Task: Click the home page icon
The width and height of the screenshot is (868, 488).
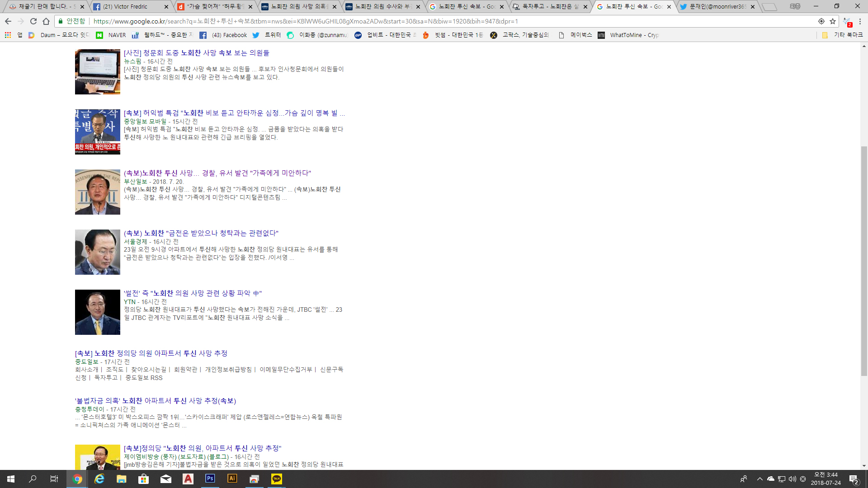Action: (46, 21)
